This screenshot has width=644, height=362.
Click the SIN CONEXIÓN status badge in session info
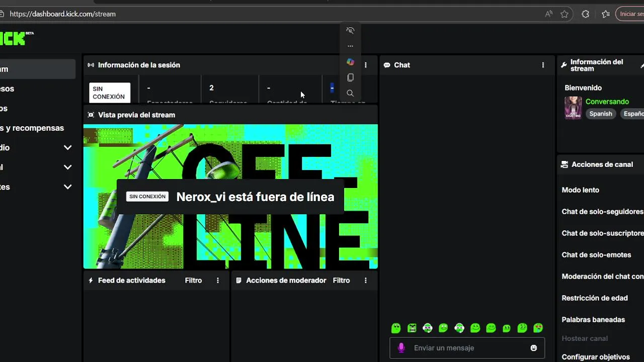(109, 93)
